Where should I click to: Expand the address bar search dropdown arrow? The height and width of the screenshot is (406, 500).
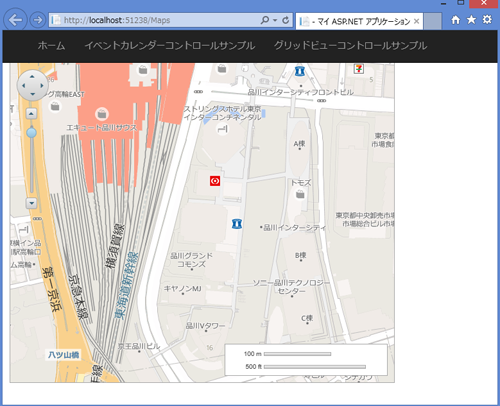click(x=275, y=20)
